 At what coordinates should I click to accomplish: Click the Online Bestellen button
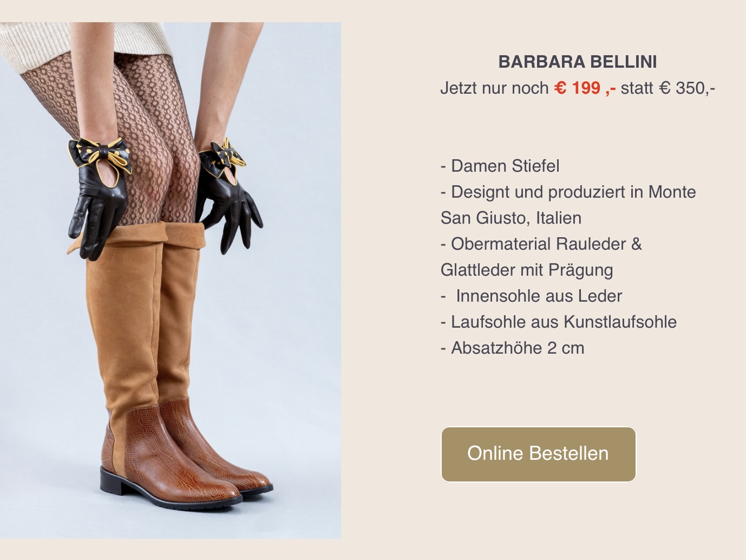tap(538, 454)
